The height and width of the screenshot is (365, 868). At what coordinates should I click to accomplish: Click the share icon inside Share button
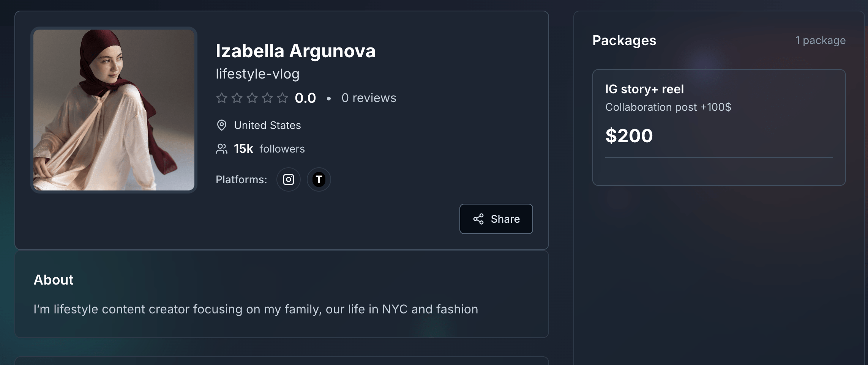[478, 219]
